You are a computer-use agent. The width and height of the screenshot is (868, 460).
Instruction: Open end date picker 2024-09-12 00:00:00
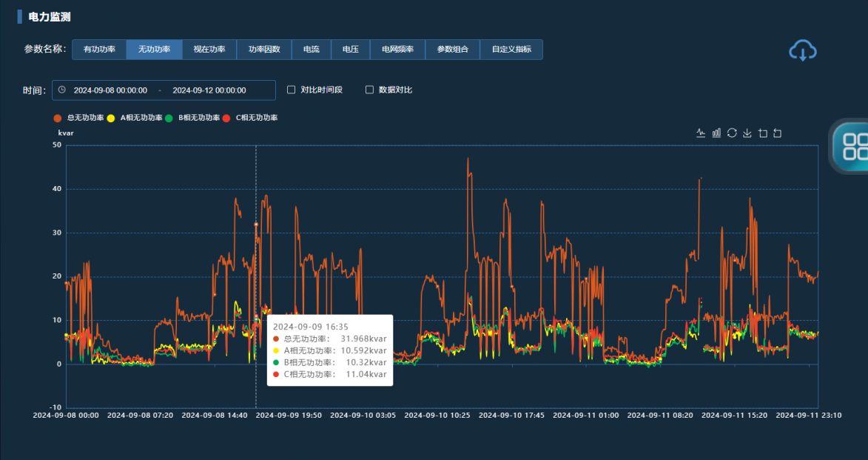pos(209,90)
